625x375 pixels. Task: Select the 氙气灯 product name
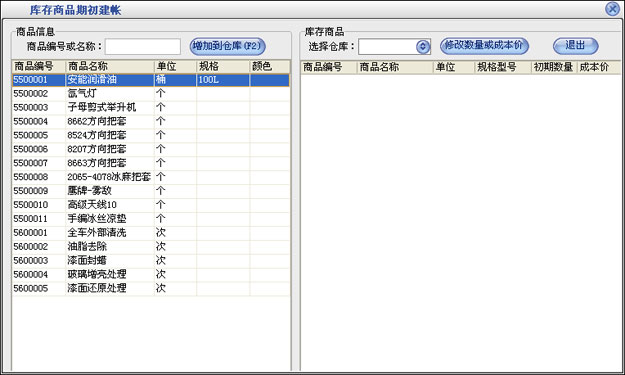pos(82,94)
